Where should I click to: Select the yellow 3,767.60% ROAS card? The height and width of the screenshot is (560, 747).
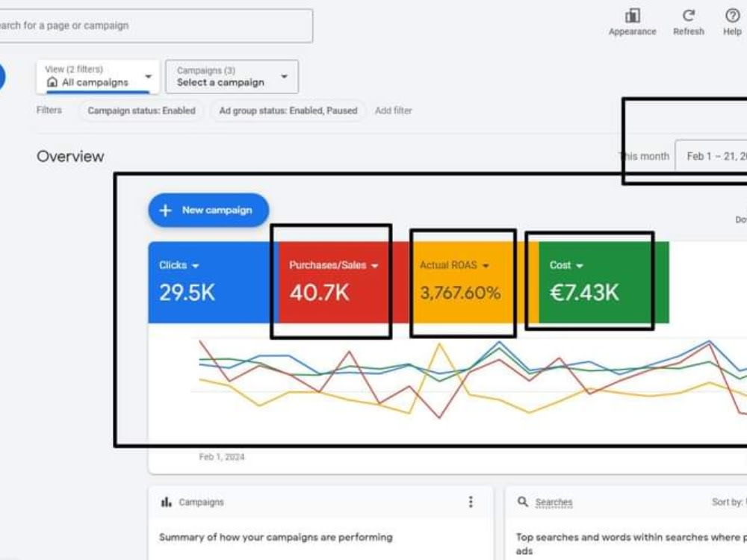pyautogui.click(x=474, y=282)
